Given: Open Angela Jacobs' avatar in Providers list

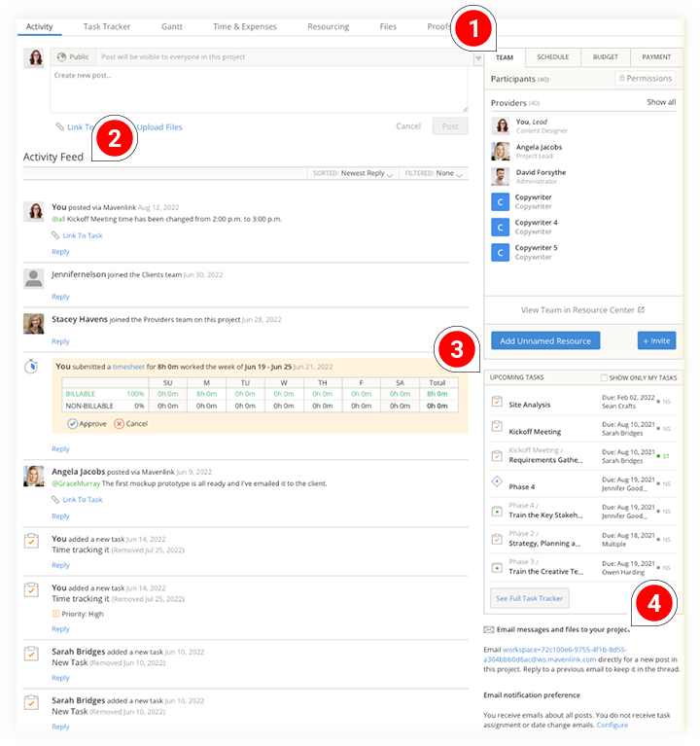Looking at the screenshot, I should coord(500,151).
